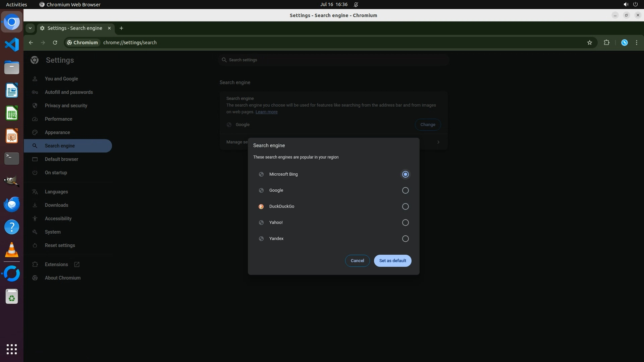644x362 pixels.
Task: Open the system power menu
Action: 635,4
